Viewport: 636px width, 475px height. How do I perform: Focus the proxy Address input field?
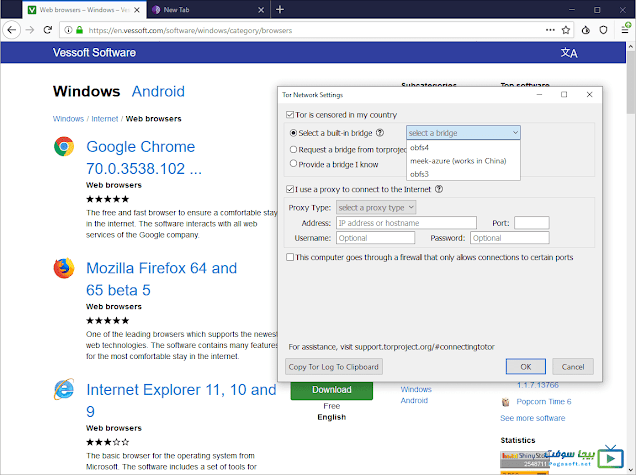[406, 223]
